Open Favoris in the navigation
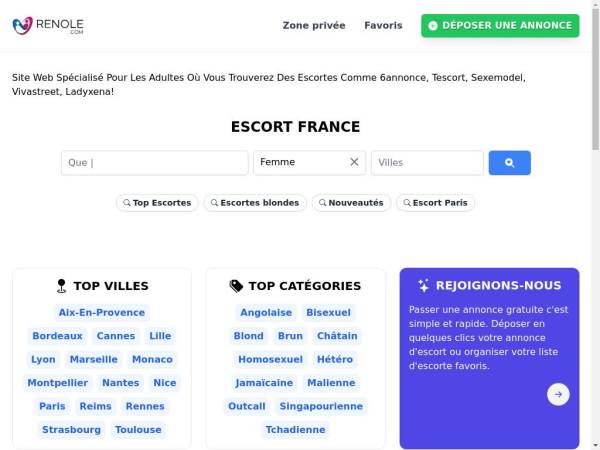 pyautogui.click(x=383, y=26)
